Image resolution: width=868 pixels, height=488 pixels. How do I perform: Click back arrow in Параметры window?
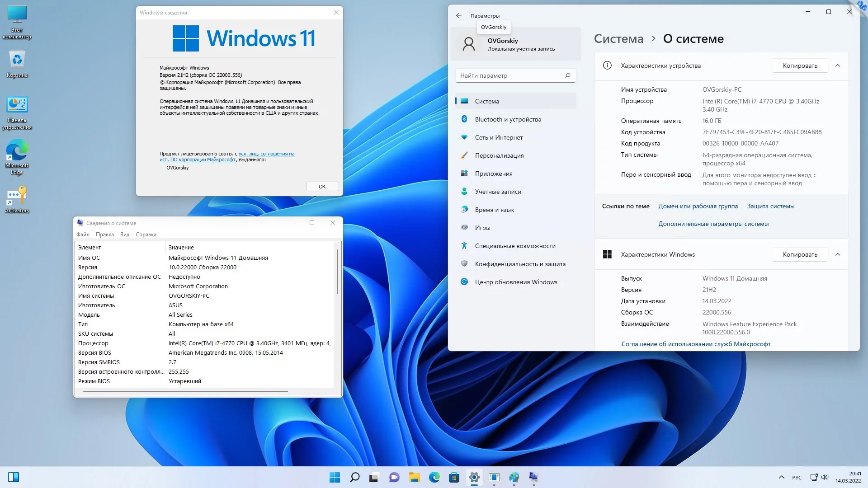(x=459, y=15)
